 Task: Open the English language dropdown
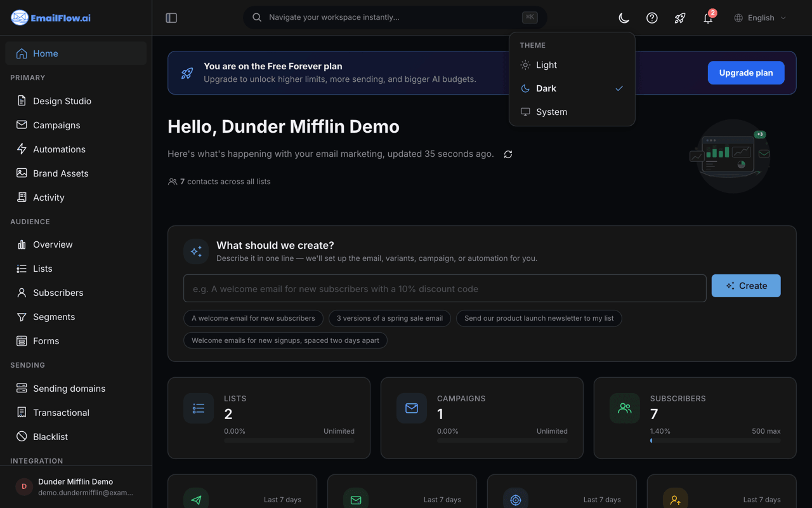pyautogui.click(x=760, y=18)
